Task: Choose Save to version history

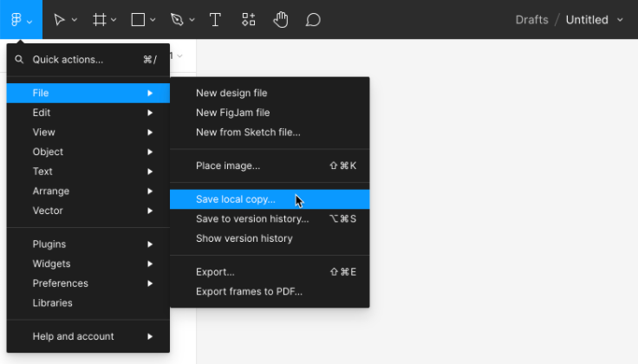Action: click(x=270, y=218)
